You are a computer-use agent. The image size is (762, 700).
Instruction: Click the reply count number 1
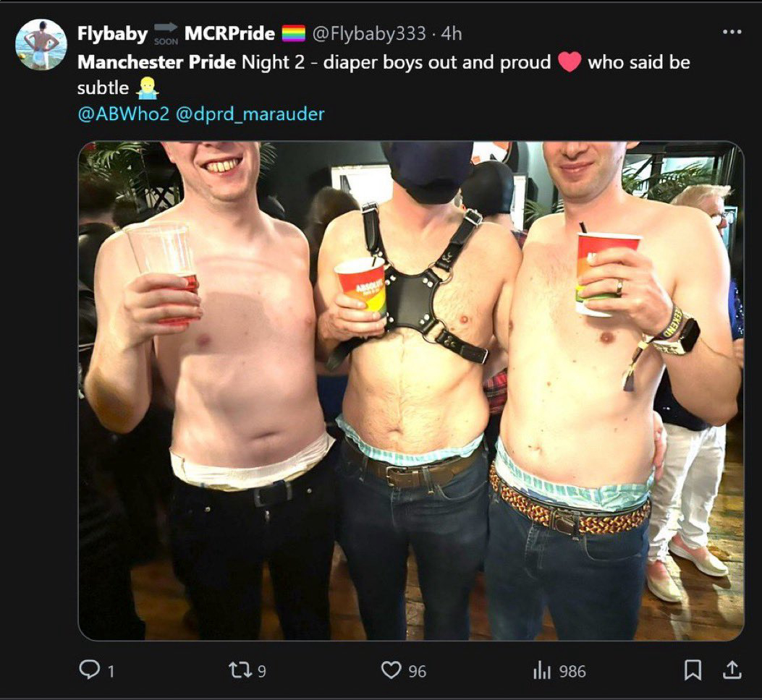click(x=111, y=671)
